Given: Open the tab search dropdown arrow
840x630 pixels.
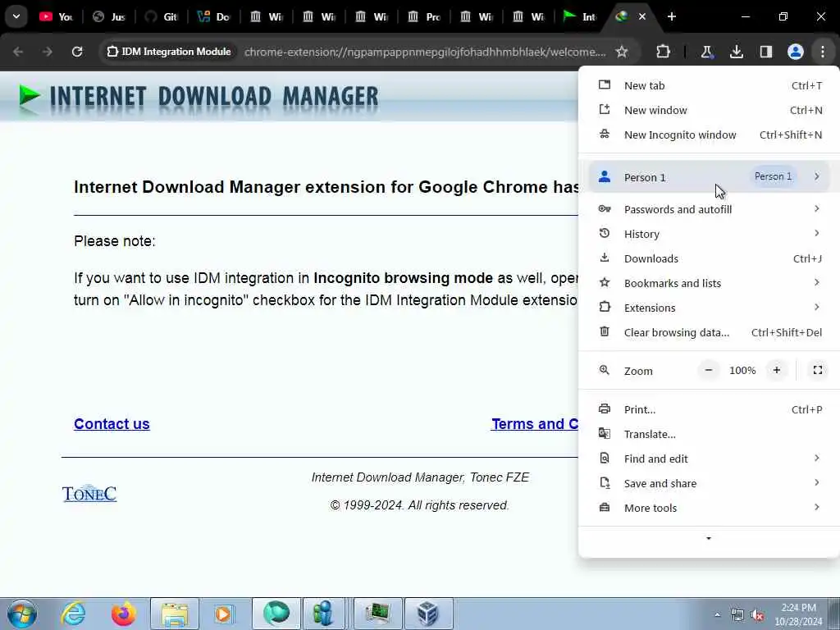Looking at the screenshot, I should coord(16,16).
